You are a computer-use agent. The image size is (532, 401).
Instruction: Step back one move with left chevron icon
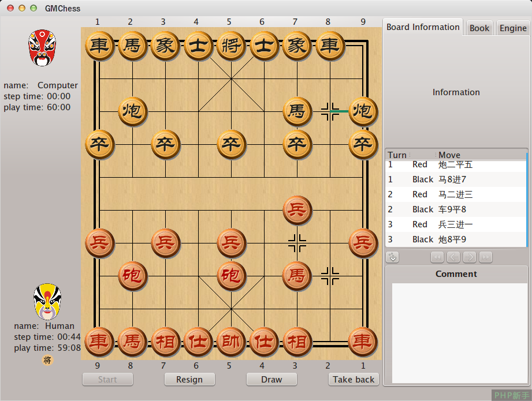(453, 257)
